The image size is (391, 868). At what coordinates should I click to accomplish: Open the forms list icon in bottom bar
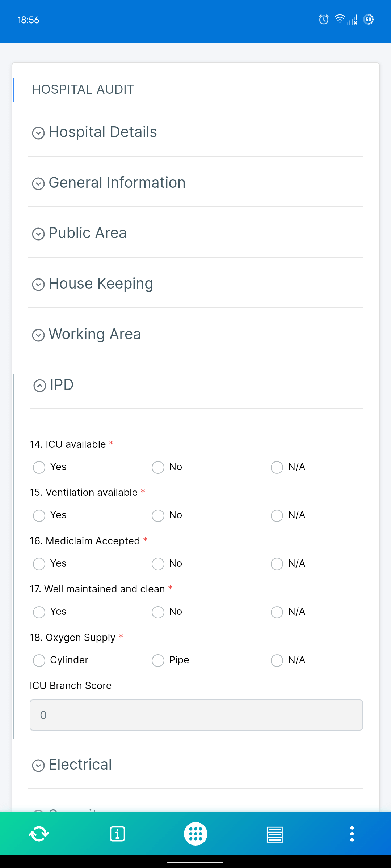[274, 834]
